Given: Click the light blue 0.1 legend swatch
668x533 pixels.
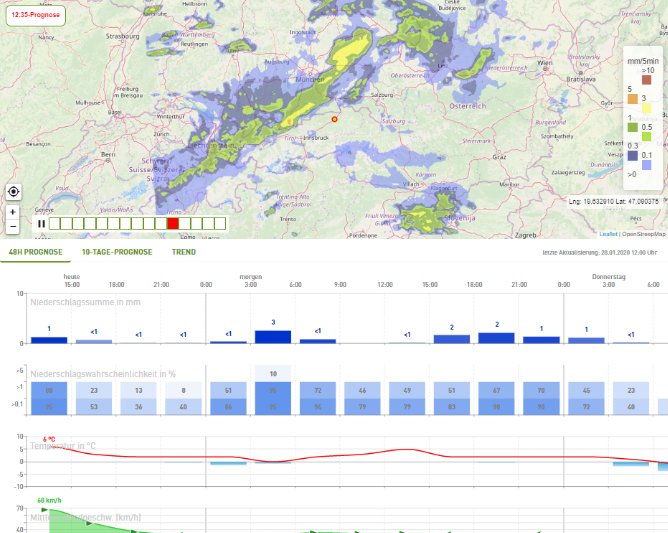Looking at the screenshot, I should click(646, 165).
